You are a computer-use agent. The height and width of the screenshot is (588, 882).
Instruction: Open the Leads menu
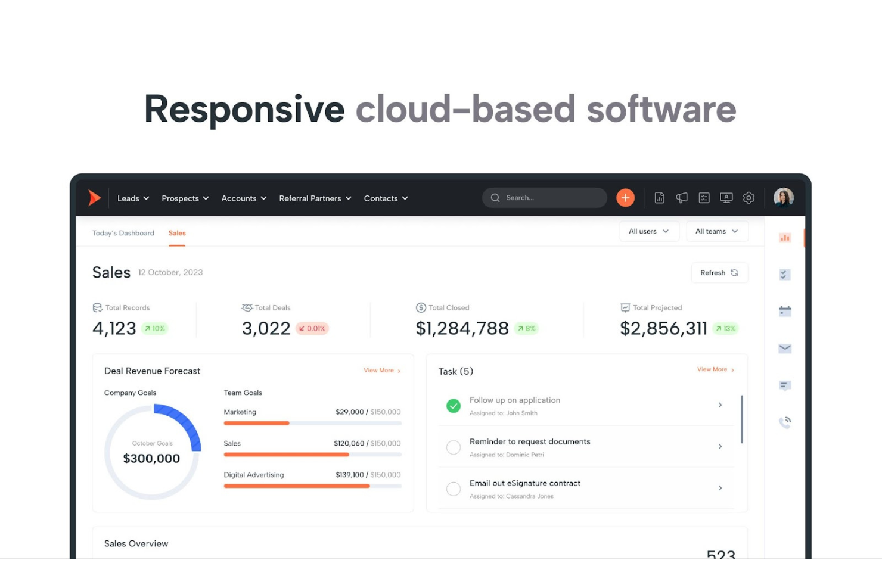132,198
